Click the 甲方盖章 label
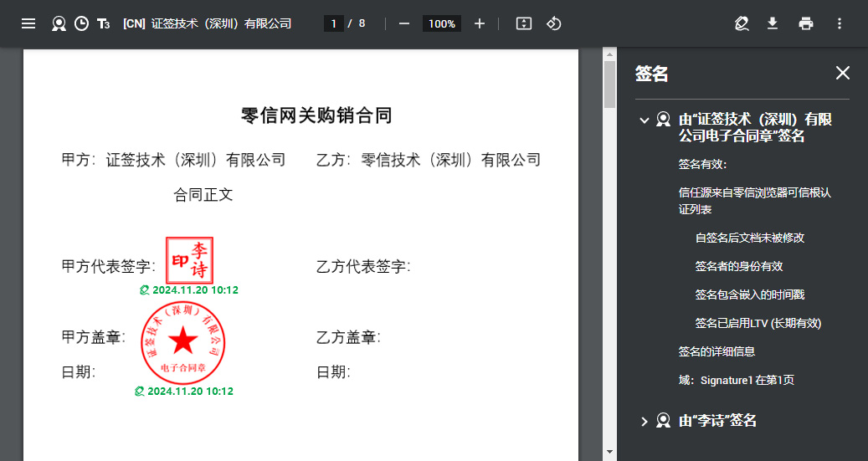Screen dimensions: 868x461 coord(94,337)
